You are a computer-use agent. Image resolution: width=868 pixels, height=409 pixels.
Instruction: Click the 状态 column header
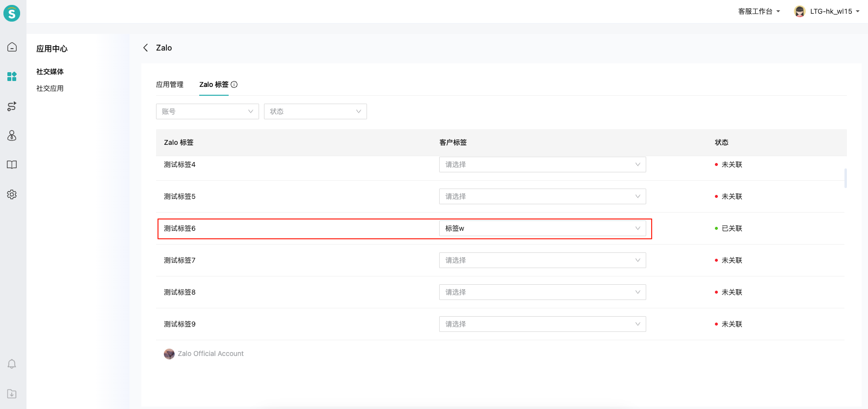coord(721,142)
